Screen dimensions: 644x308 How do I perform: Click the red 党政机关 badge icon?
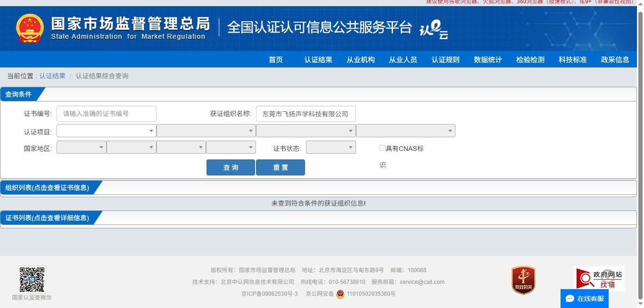click(x=523, y=280)
